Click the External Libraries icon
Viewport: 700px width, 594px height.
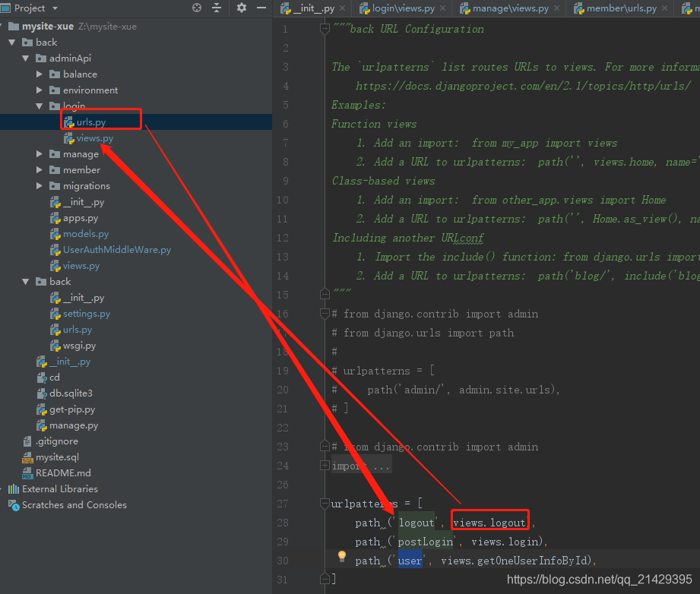point(14,488)
